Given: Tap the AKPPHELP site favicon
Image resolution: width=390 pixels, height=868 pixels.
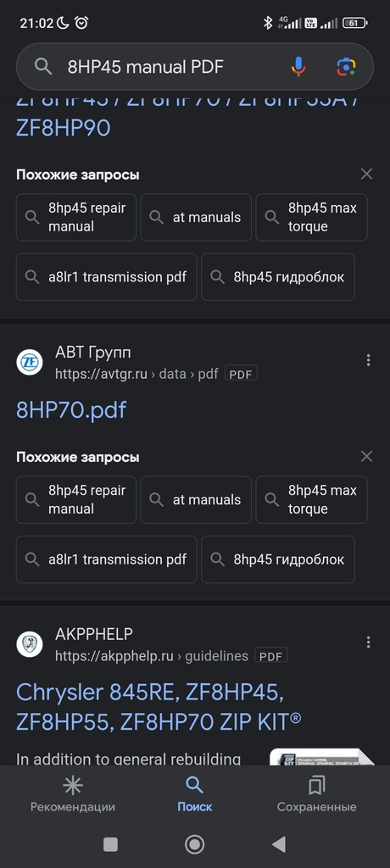Looking at the screenshot, I should point(30,645).
